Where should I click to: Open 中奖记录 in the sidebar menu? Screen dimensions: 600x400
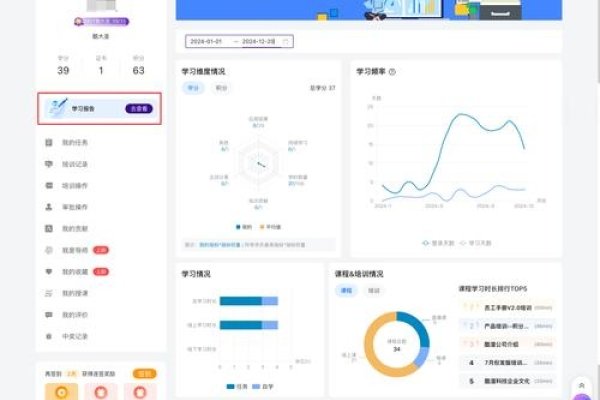75,336
